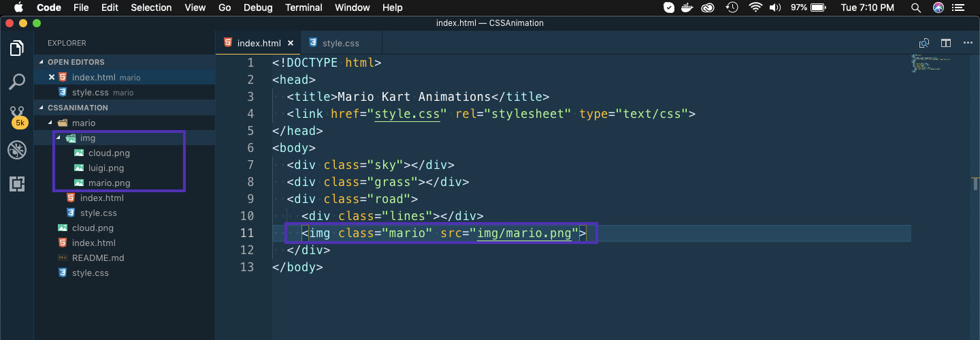Open the Window menu
Image resolution: width=980 pixels, height=340 pixels.
[353, 7]
